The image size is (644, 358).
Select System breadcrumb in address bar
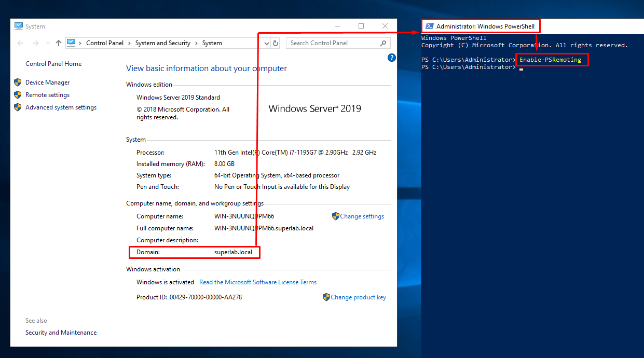(x=212, y=43)
